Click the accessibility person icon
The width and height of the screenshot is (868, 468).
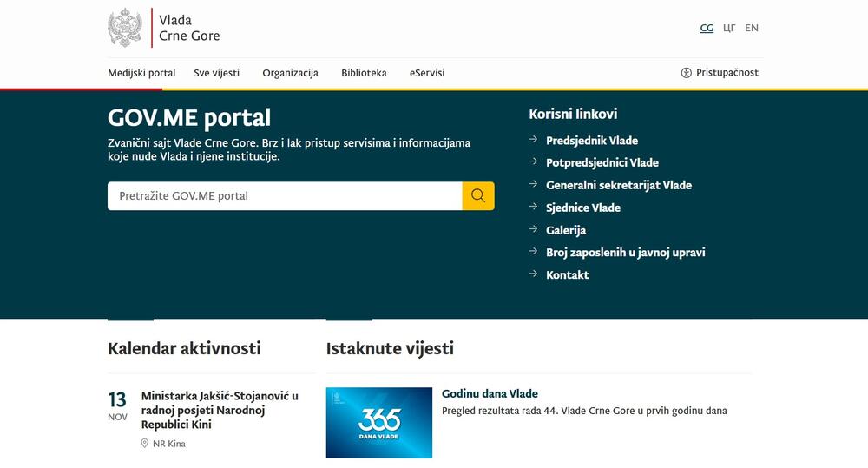[x=687, y=73]
